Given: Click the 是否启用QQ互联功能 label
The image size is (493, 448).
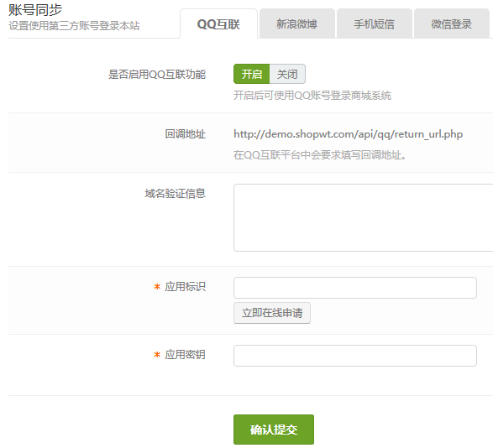Looking at the screenshot, I should tap(157, 75).
